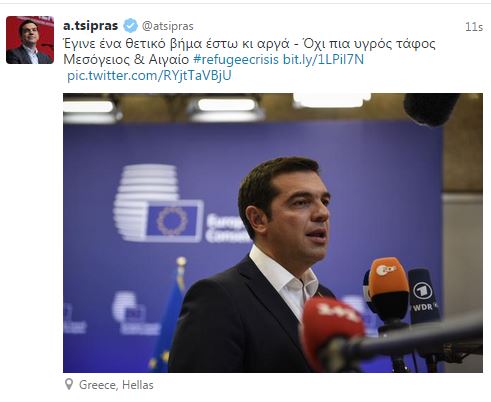Click the 'Μεσόγειος & Αιγαίο' tweet text
491x402 pixels.
coord(126,59)
